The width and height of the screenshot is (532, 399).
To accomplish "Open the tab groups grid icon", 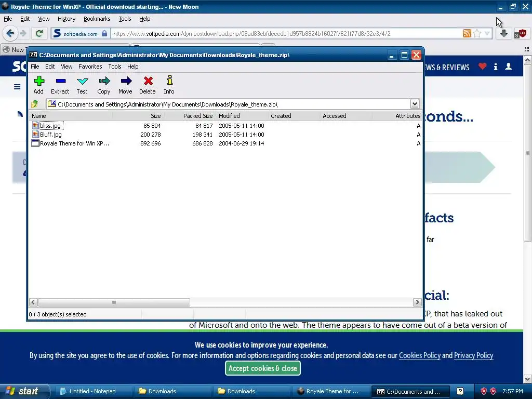I will point(527,49).
